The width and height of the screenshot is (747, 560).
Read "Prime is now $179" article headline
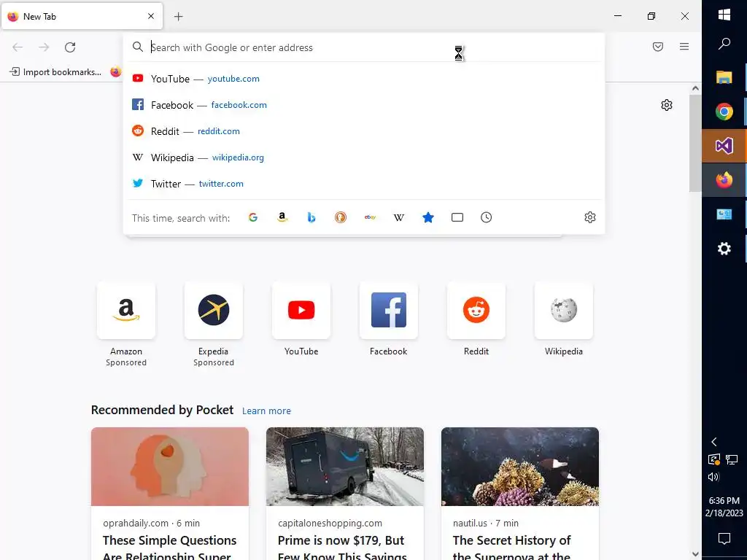[x=342, y=548]
